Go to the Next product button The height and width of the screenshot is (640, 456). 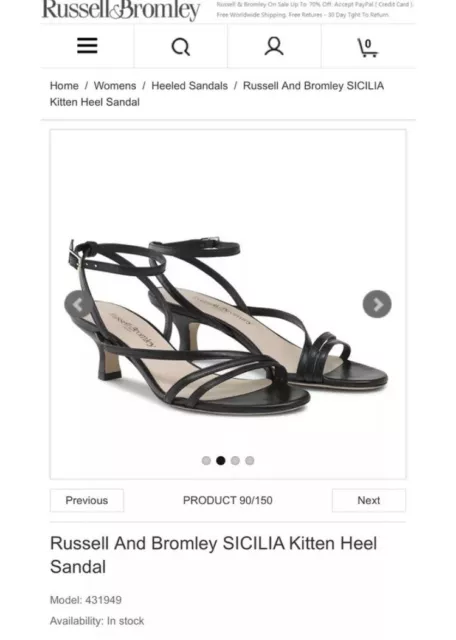(x=369, y=500)
